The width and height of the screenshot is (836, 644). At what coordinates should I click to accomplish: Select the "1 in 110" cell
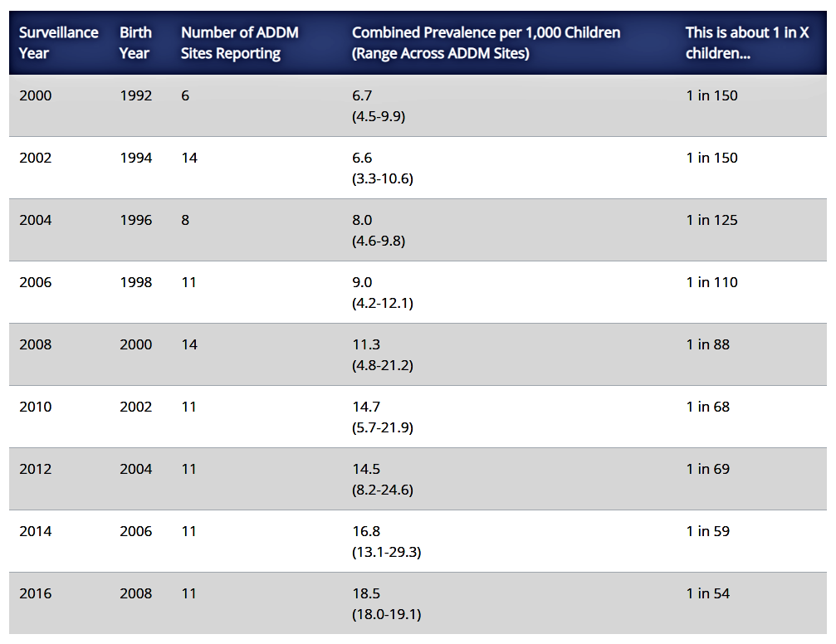pyautogui.click(x=711, y=282)
